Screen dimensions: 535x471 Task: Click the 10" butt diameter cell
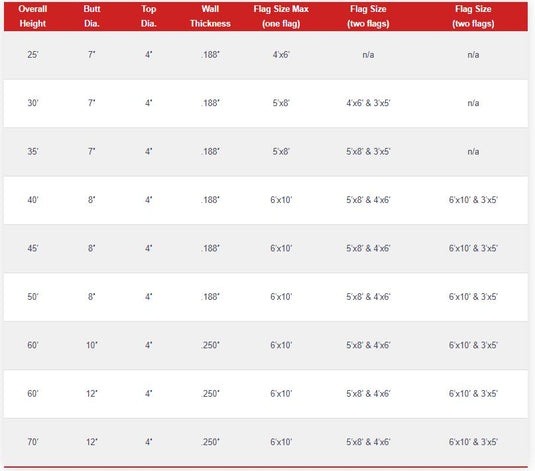coord(92,345)
